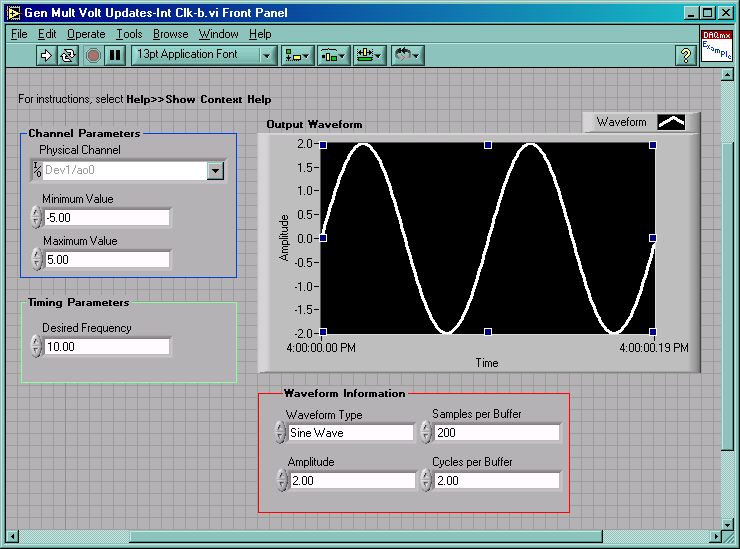
Task: Click the Channel Parameters group label
Action: click(84, 134)
